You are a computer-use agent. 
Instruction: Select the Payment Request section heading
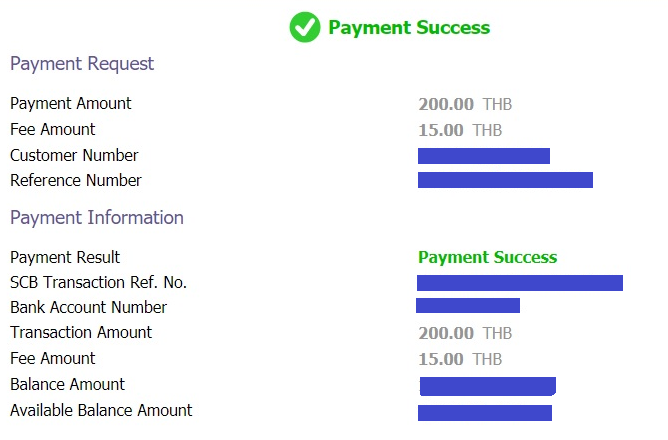(82, 64)
